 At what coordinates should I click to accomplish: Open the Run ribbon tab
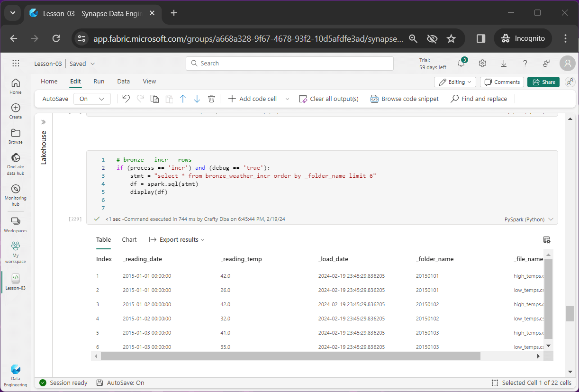tap(99, 82)
